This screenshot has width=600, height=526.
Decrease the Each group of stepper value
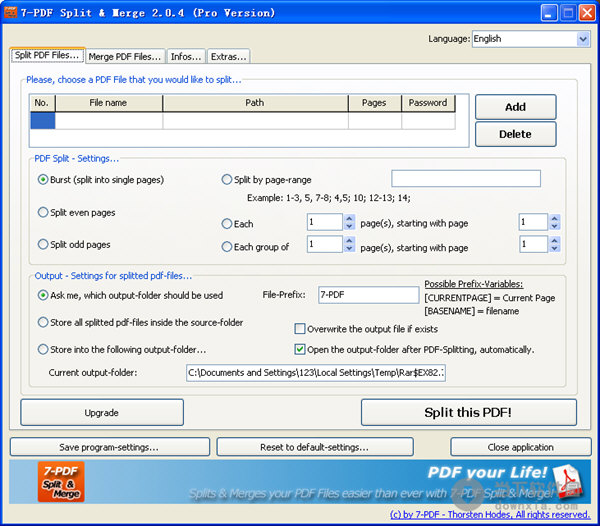(x=349, y=250)
